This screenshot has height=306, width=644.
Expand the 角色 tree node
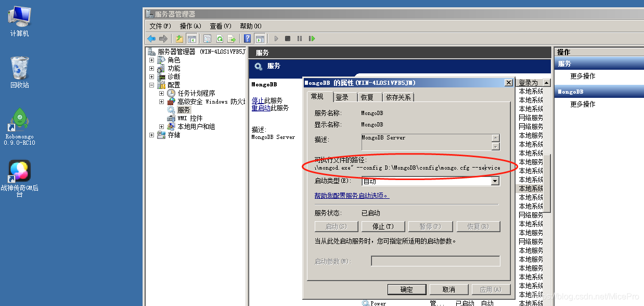pos(152,60)
